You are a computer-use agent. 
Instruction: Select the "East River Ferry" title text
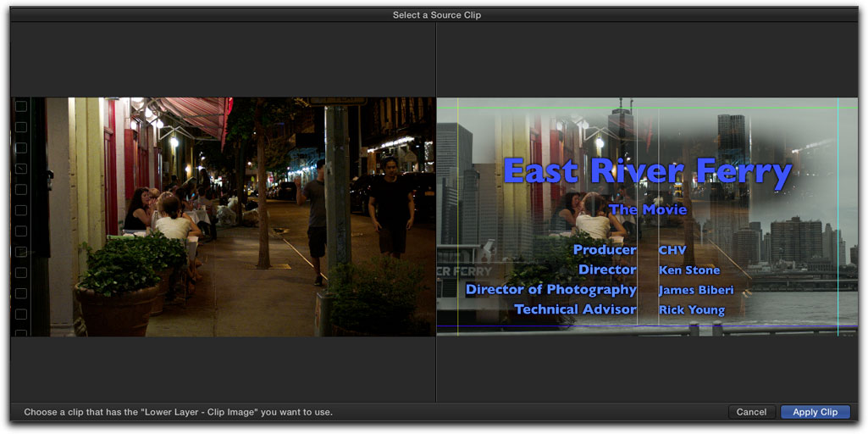[x=647, y=171]
